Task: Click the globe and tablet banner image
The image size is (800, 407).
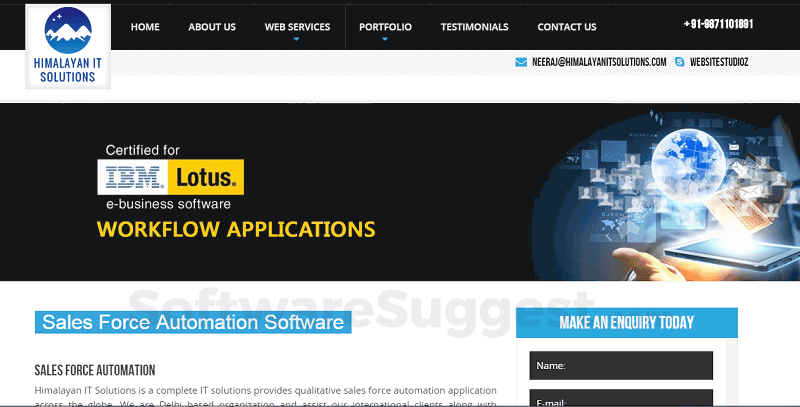Action: click(x=666, y=195)
